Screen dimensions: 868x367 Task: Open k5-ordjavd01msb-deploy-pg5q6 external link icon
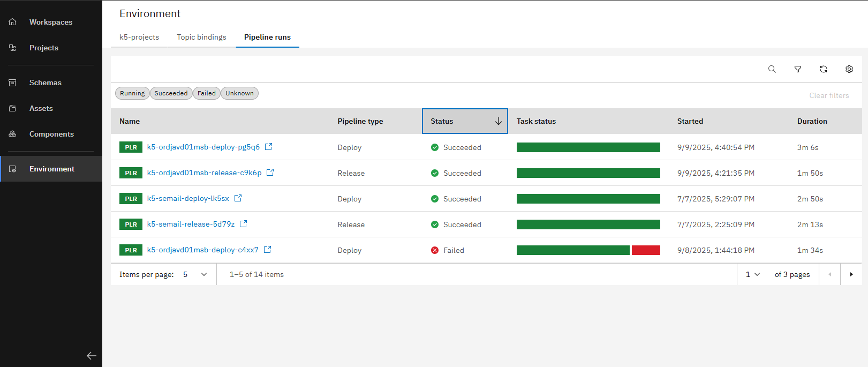tap(269, 147)
